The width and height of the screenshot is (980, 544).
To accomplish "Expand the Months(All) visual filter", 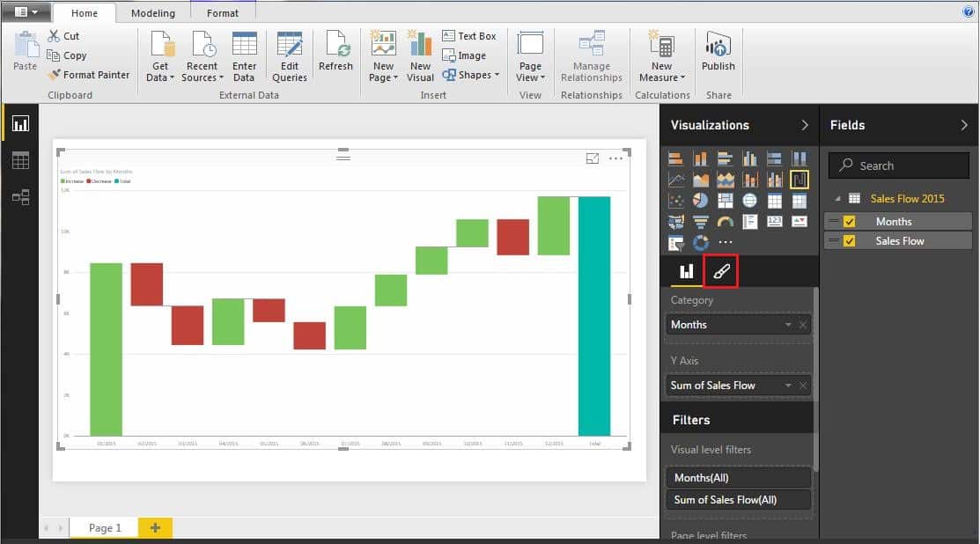I will click(x=738, y=478).
